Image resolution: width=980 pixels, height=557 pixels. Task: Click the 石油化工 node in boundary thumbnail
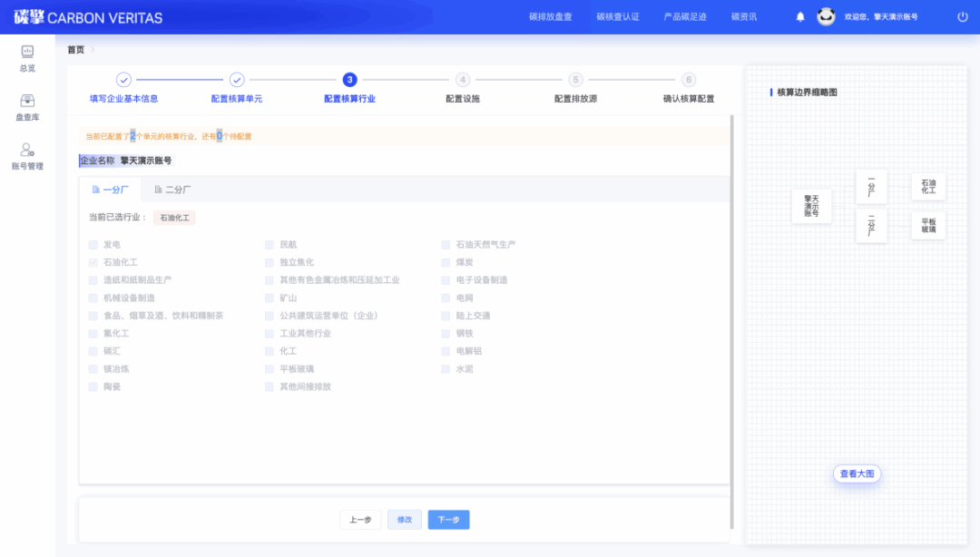928,186
